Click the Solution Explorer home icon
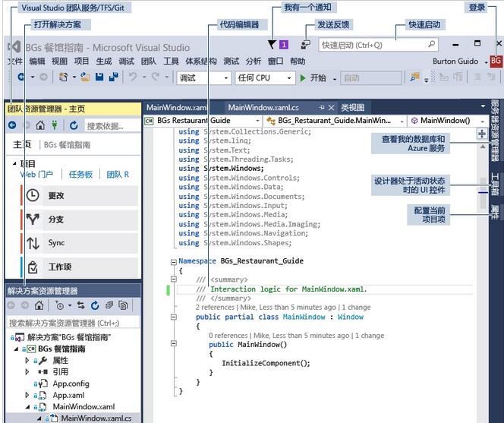Image resolution: width=504 pixels, height=423 pixels. (x=39, y=305)
